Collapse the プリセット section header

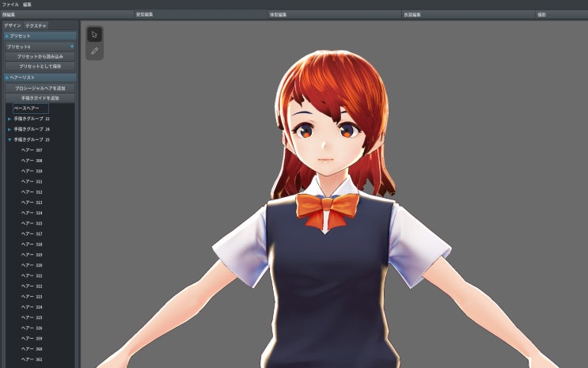pos(40,36)
